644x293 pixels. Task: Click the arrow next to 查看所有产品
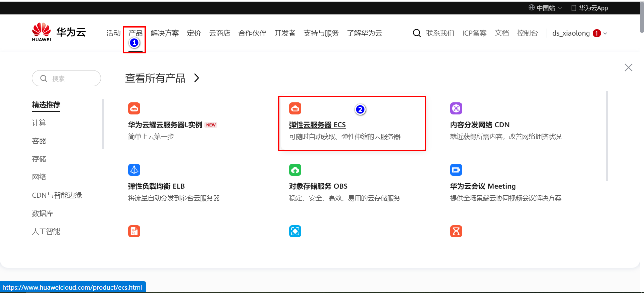pos(197,78)
